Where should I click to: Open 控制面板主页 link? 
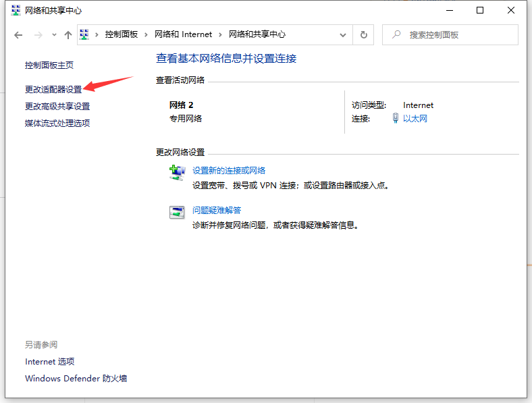(x=49, y=65)
